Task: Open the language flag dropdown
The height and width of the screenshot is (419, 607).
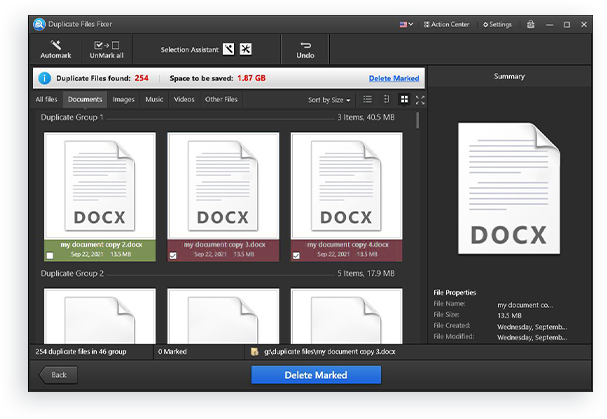Action: point(406,24)
